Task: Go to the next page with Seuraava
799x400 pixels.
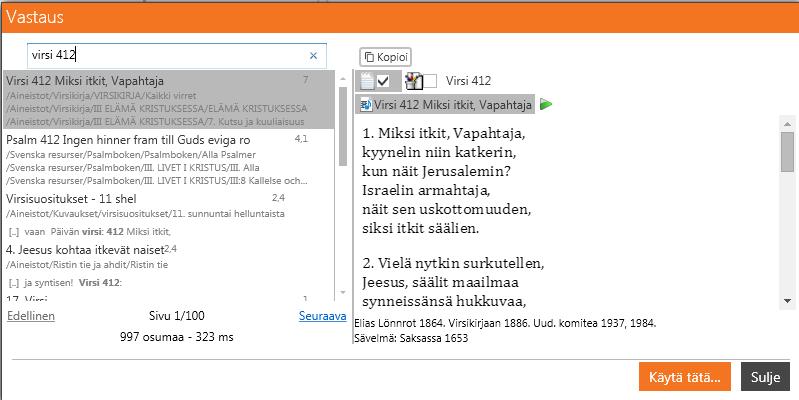Action: coord(323,316)
